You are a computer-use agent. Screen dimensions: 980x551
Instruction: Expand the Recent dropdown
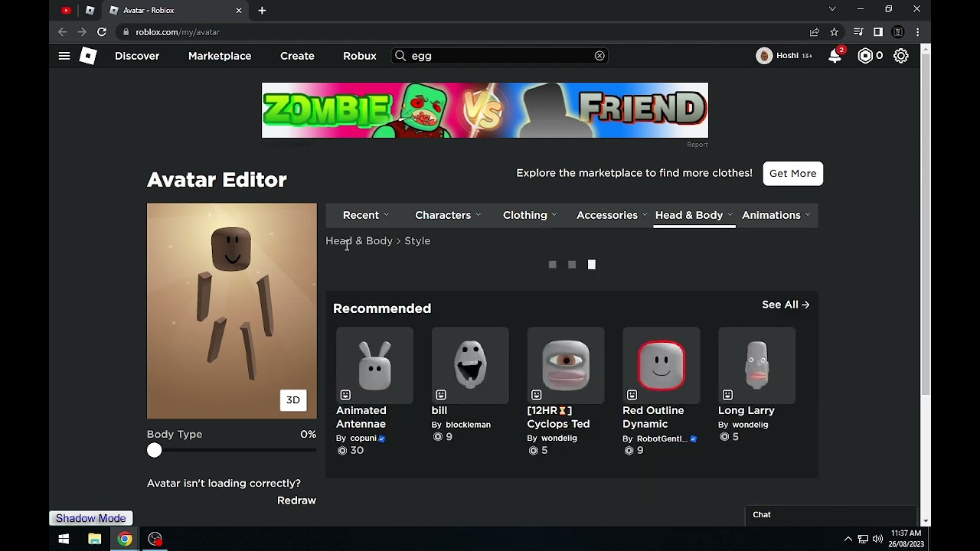(x=366, y=215)
